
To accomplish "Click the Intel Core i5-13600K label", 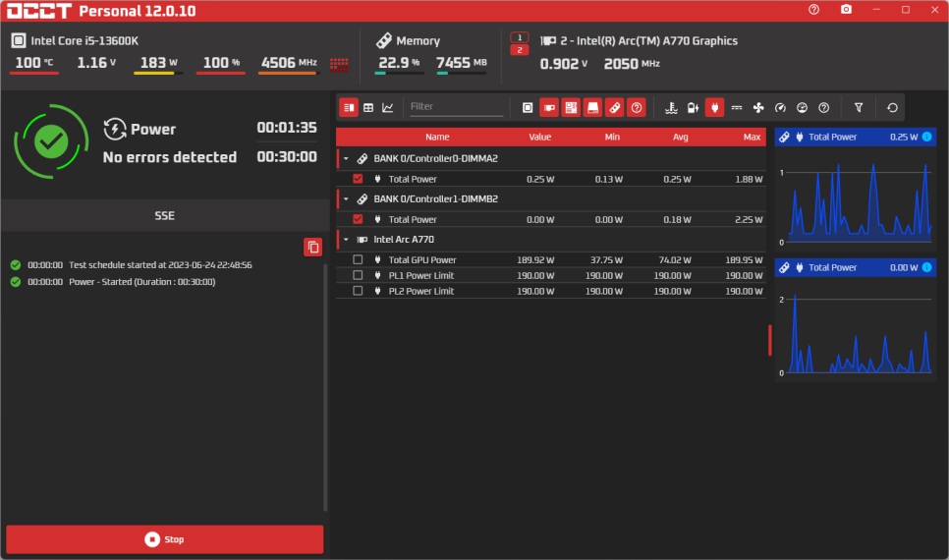I will click(84, 40).
